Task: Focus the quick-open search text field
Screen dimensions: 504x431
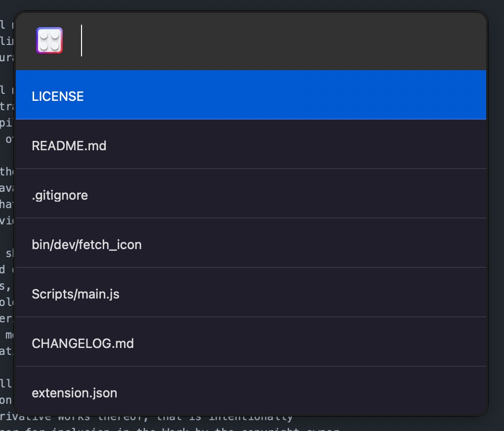Action: [280, 41]
